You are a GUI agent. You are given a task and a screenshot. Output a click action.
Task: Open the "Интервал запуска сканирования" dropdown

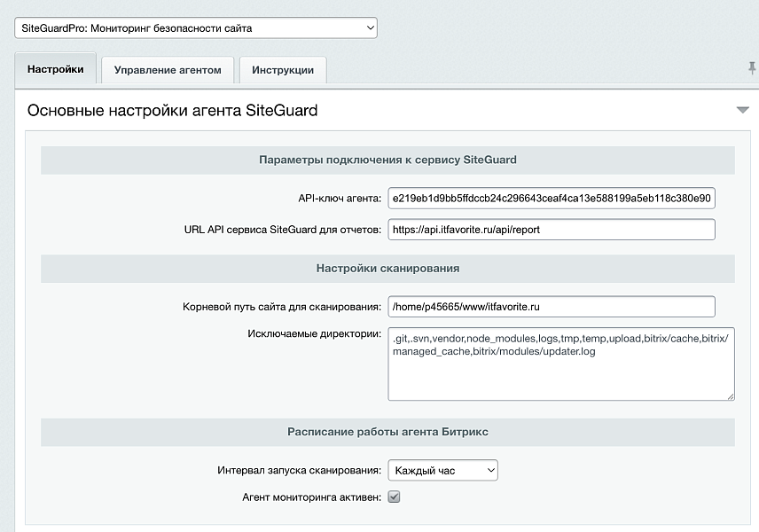pos(442,470)
